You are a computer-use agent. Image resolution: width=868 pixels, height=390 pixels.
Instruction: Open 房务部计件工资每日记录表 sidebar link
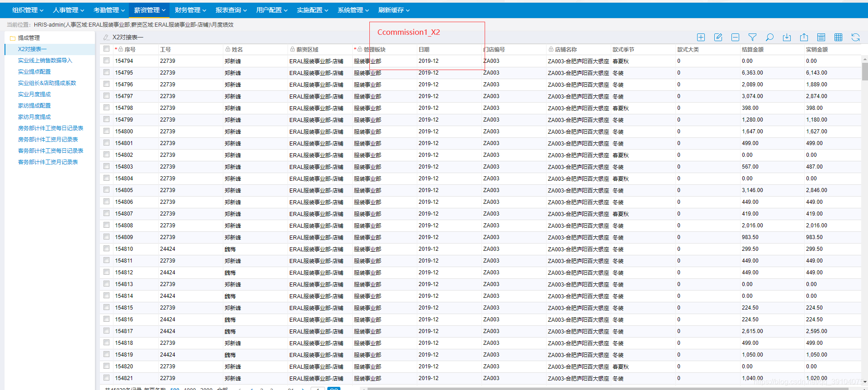point(51,128)
